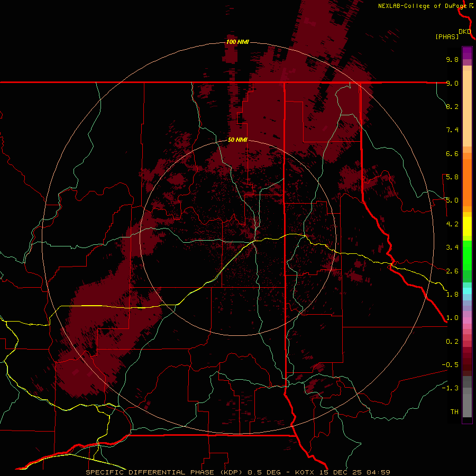476x476 pixels.
Task: Click the [PHAS] legend label
Action: 447,37
